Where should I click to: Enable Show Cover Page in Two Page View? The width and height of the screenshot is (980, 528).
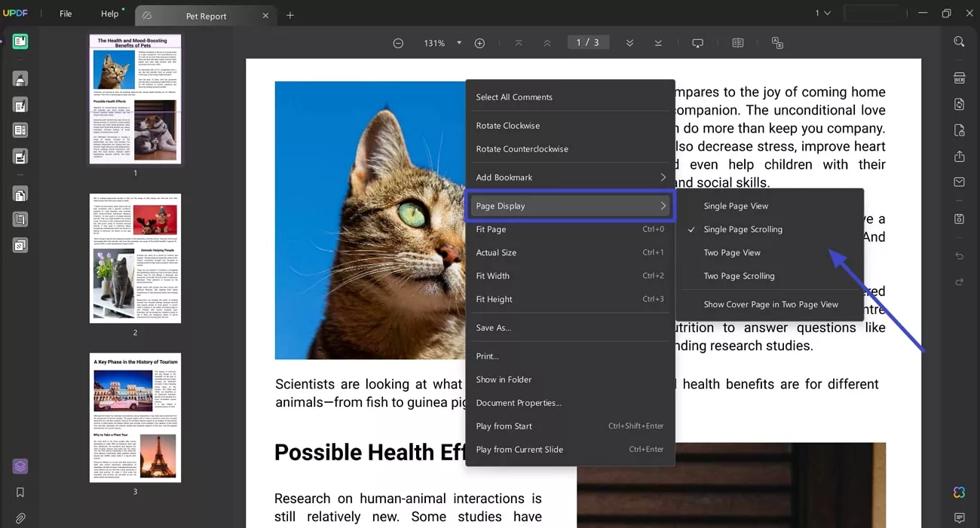click(770, 304)
